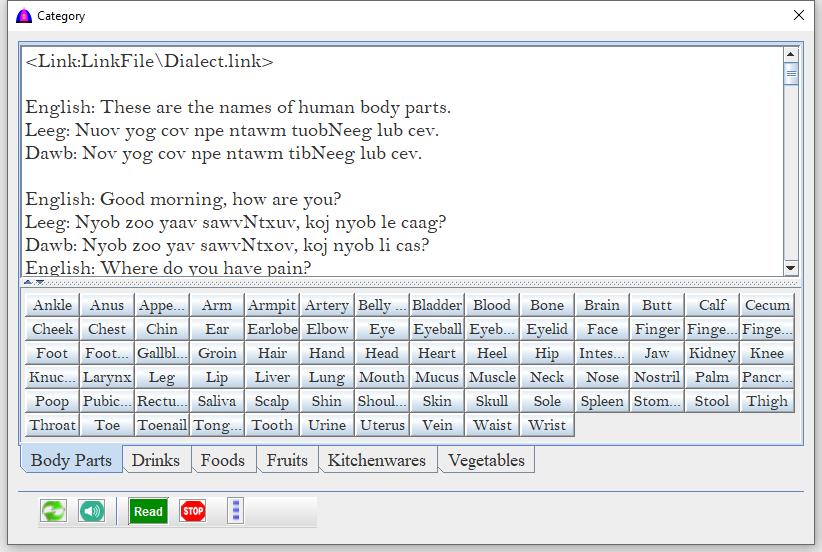Click the green refresh arrows icon
Viewport: 822px width, 552px height.
tap(53, 511)
